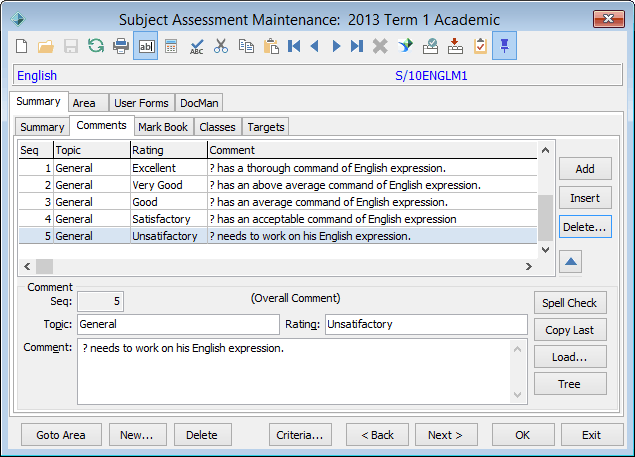
Task: Click the horizontal scrollbar's left arrow
Action: (27, 266)
